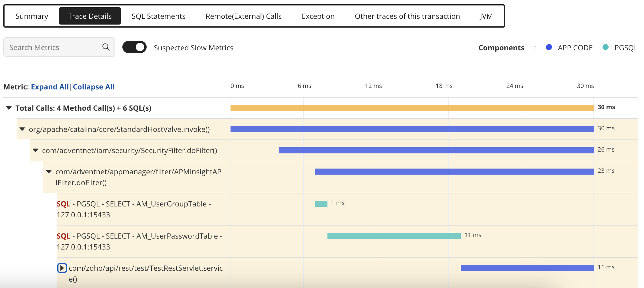View the Exception tab
Screen dimensions: 644x288
[x=318, y=16]
